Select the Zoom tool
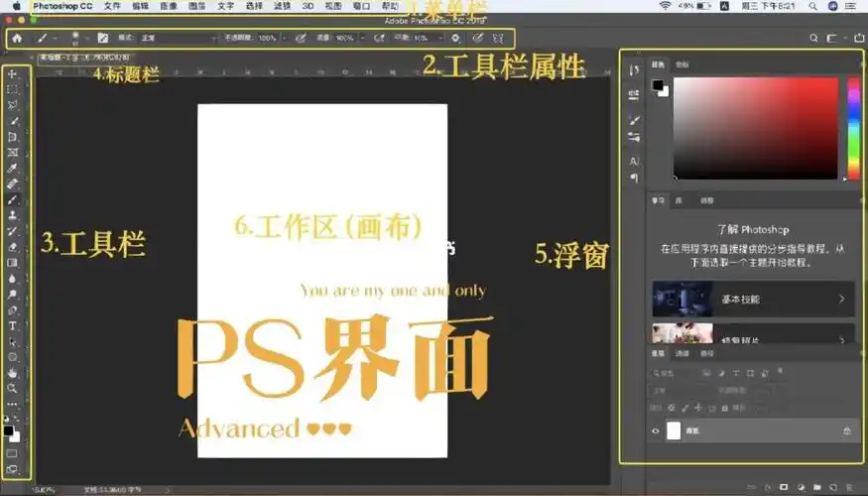This screenshot has height=496, width=868. (12, 388)
